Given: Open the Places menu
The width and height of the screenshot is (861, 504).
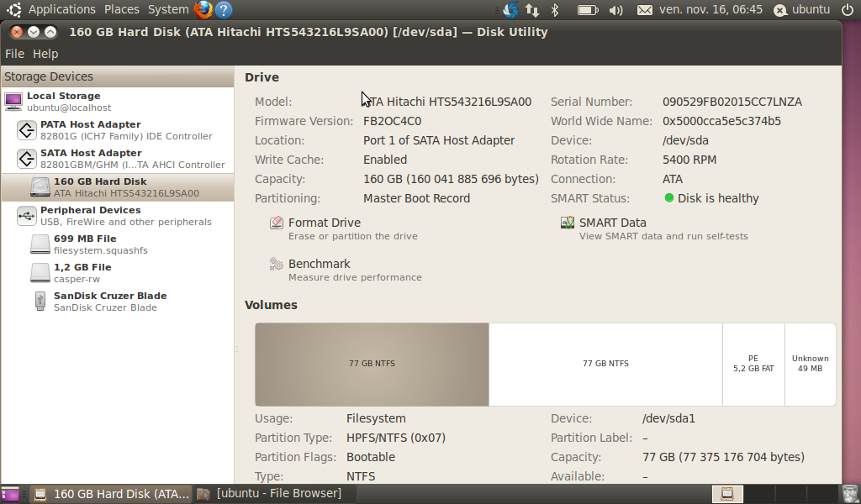Looking at the screenshot, I should point(121,9).
